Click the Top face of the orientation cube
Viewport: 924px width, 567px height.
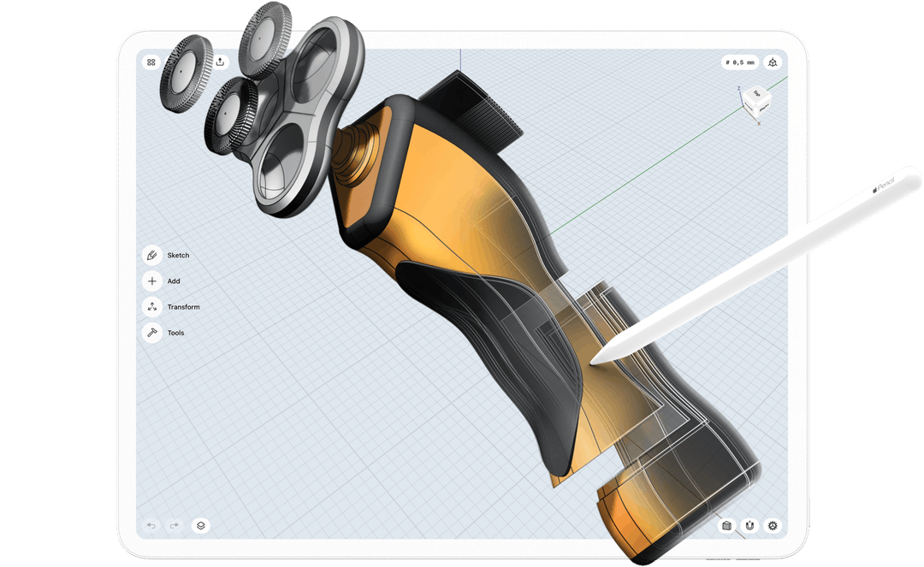point(756,94)
